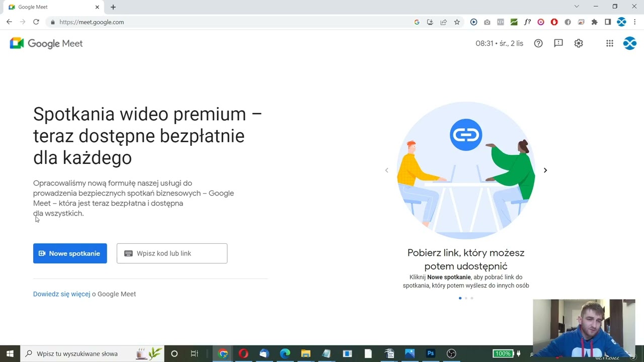Screen dimensions: 644x362
Task: Reload the Meet page
Action: tap(36, 22)
